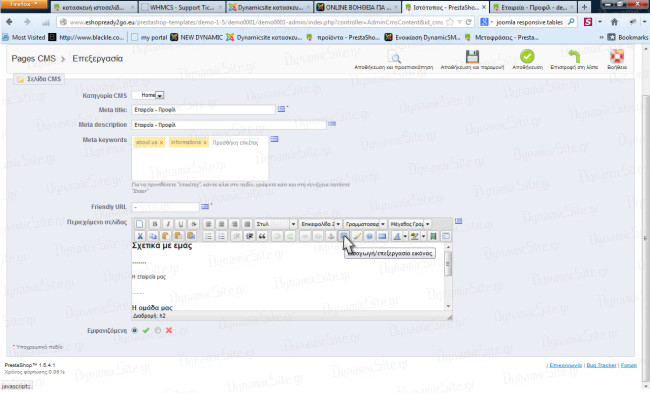Click the Cut scissors icon in the editor
Viewport: 650px width, 394px height.
tap(140, 236)
